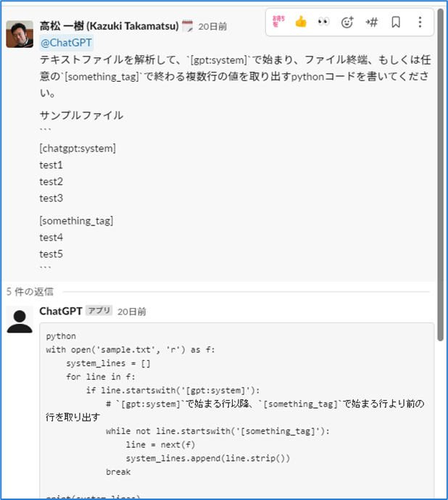Click the thread's outer vertical scrollbar
Screen dimensions: 448x500
tap(441, 145)
